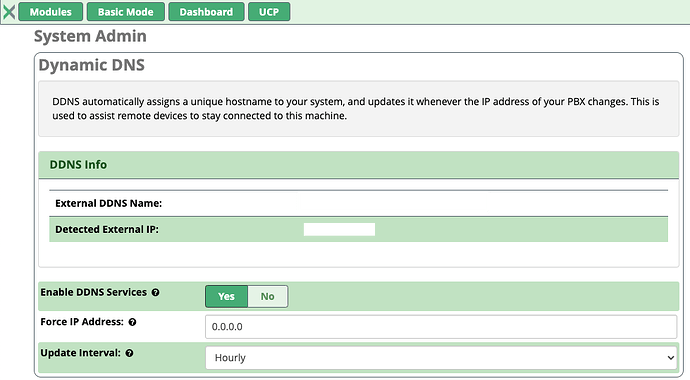Click the DDNS description paragraph
Image resolution: width=690 pixels, height=380 pixels.
356,109
